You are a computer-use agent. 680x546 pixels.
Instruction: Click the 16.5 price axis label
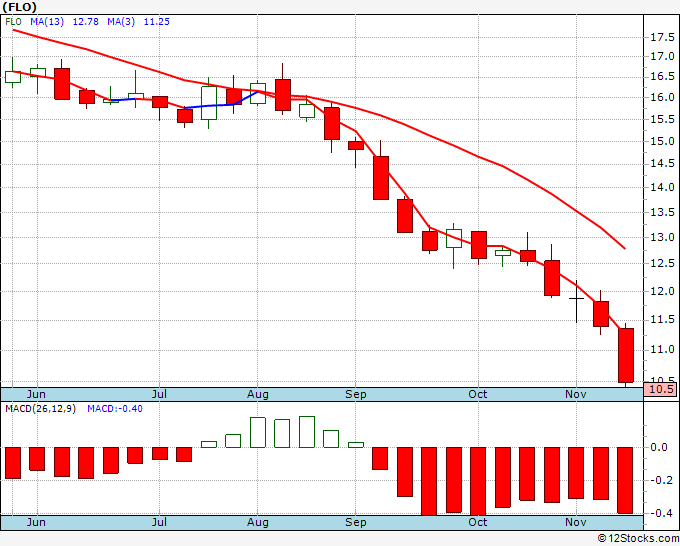(662, 77)
